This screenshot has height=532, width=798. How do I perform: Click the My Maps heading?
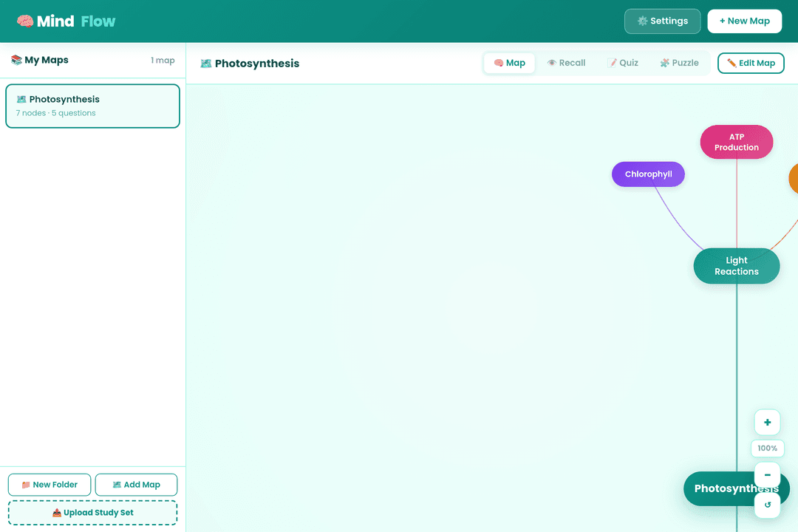tap(47, 60)
